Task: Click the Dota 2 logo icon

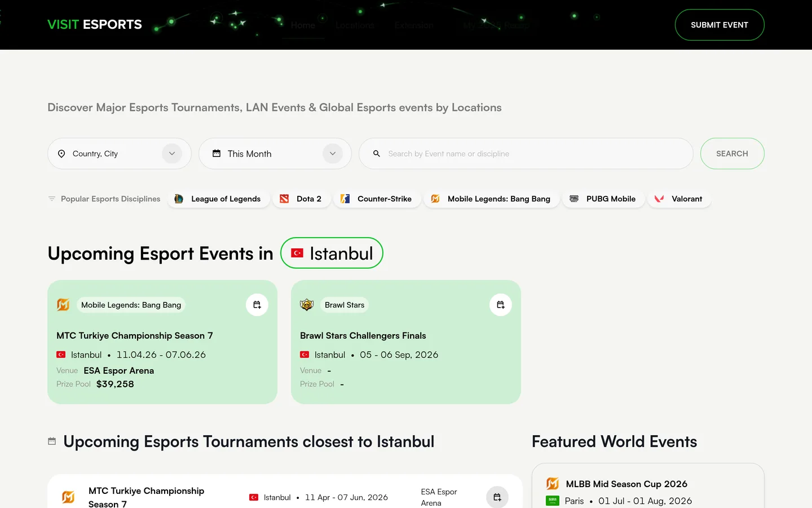Action: pos(284,199)
